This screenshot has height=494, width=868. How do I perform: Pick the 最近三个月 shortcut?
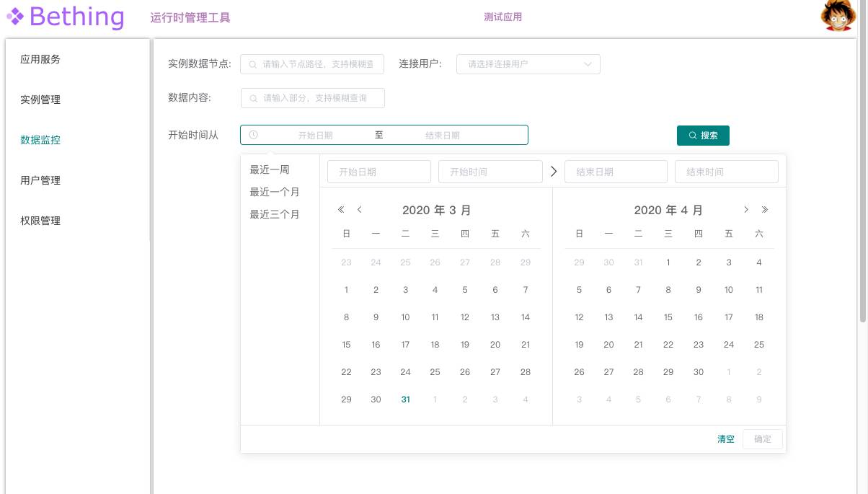275,215
